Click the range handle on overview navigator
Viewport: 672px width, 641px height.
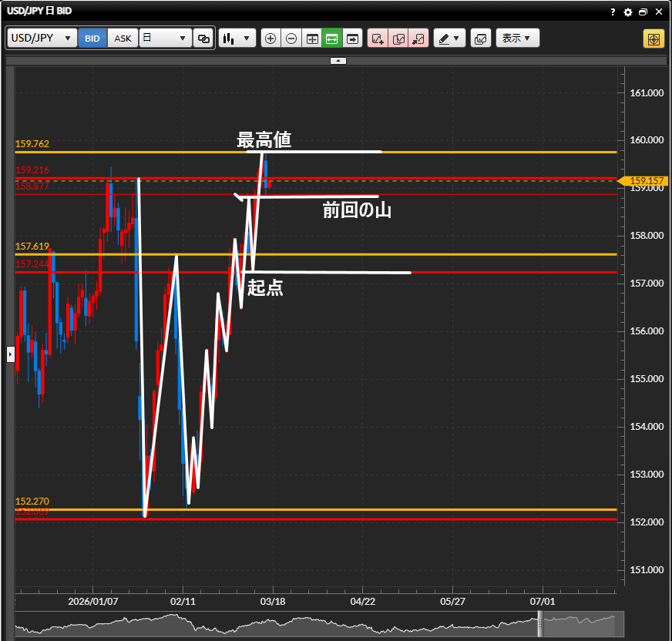pos(540,624)
